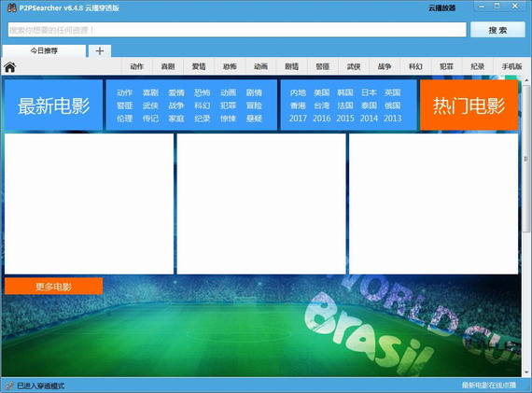Choose the 美国 region link

[322, 92]
